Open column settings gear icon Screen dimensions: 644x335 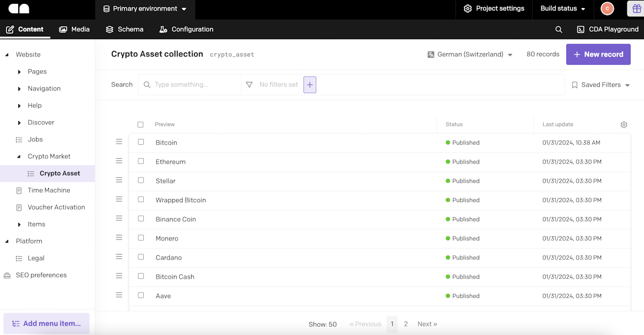pyautogui.click(x=624, y=124)
